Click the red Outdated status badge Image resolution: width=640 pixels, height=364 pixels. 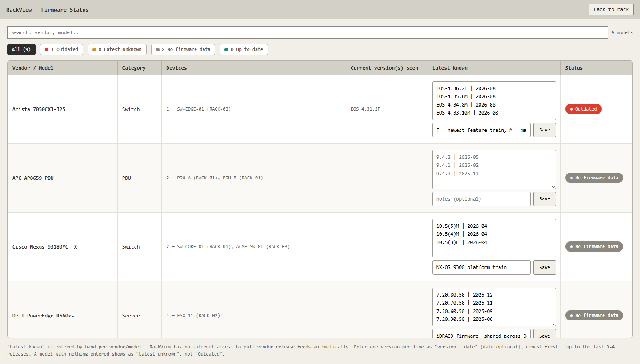click(x=584, y=109)
